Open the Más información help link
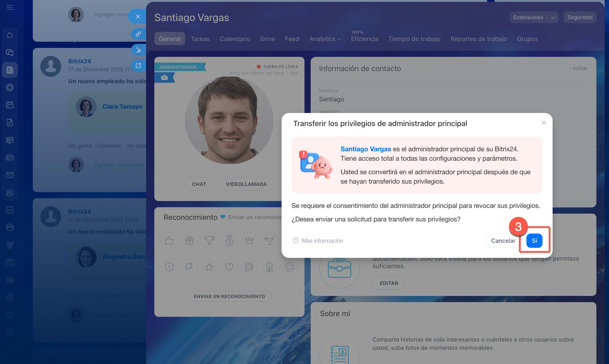The height and width of the screenshot is (364, 609). pos(322,241)
